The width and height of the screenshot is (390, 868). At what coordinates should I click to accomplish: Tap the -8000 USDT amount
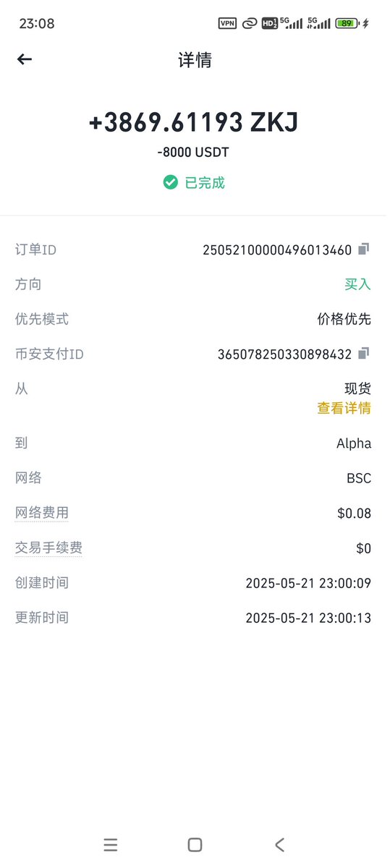193,153
